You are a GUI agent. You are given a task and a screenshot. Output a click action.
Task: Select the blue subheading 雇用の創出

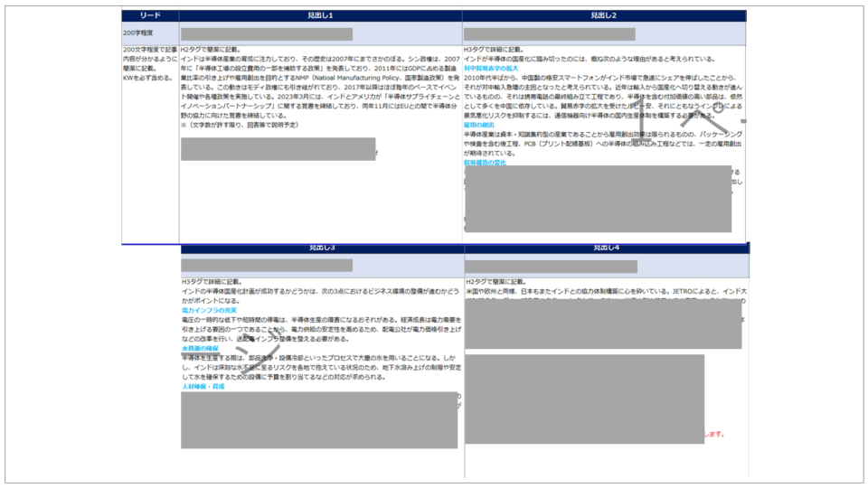[479, 125]
